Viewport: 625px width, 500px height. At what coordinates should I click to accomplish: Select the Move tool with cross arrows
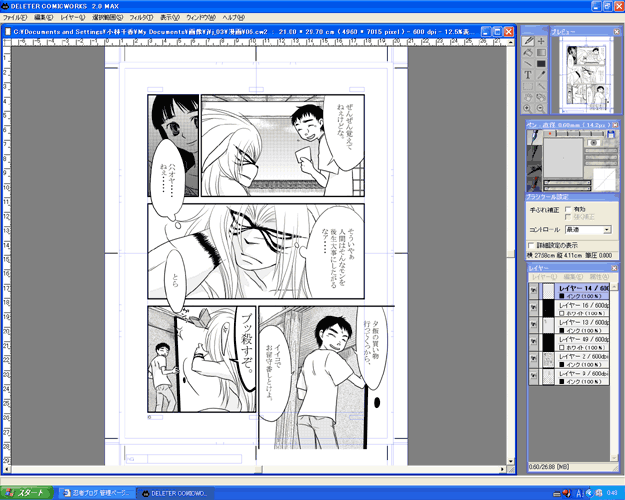(541, 41)
